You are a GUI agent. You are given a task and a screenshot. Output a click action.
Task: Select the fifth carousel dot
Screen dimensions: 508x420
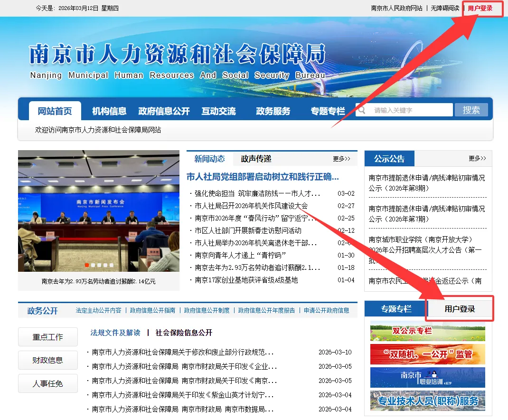pos(112,265)
